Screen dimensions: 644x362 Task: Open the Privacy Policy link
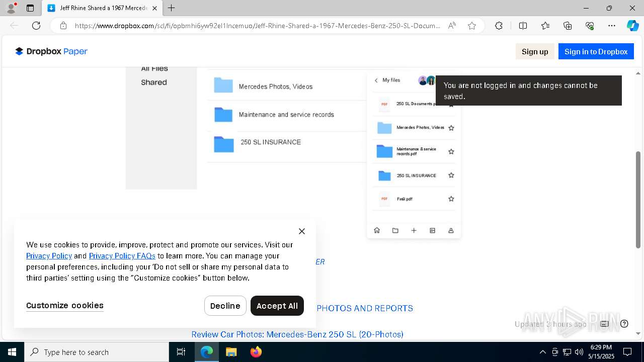[49, 256]
